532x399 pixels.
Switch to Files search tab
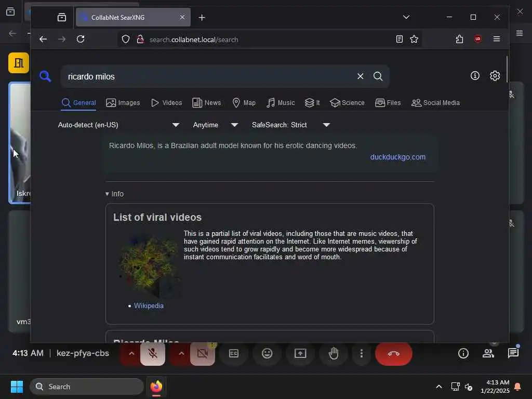(x=388, y=103)
